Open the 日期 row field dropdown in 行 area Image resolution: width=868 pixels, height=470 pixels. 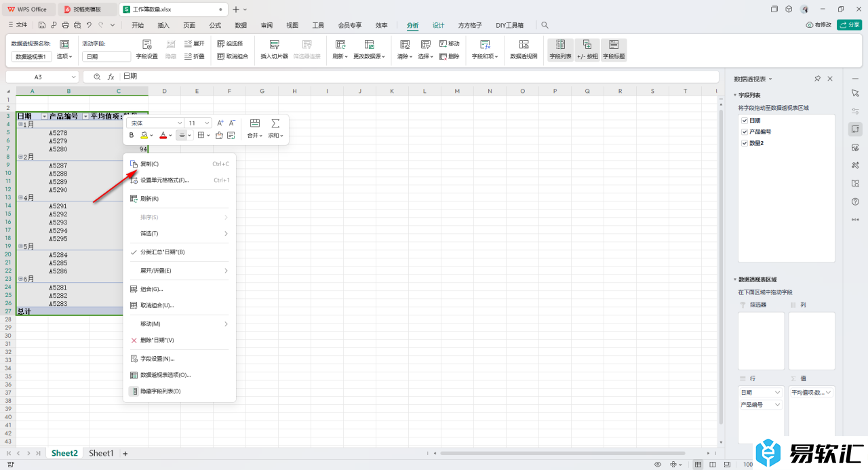click(777, 393)
